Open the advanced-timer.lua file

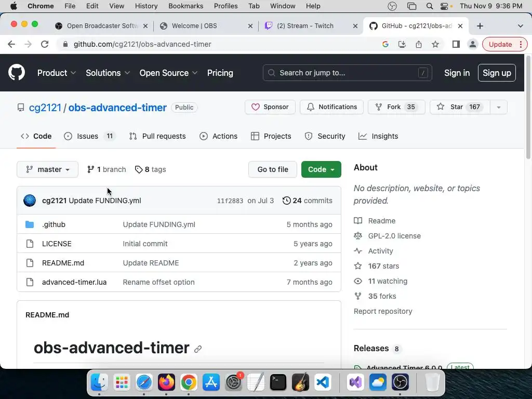point(74,282)
